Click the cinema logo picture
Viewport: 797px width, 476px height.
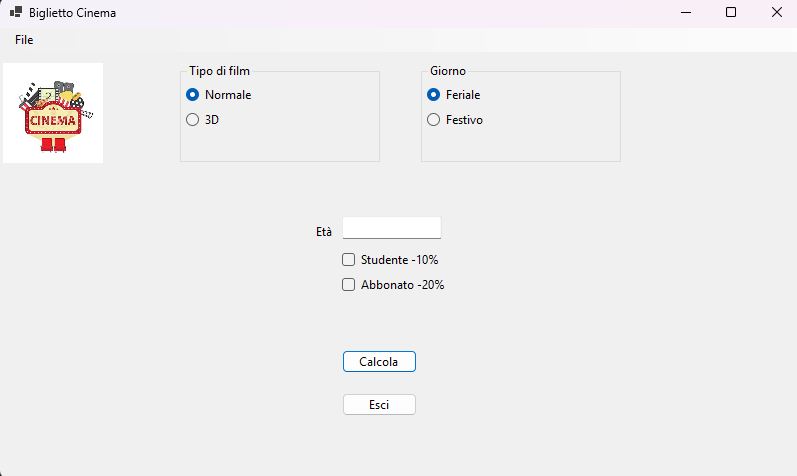click(x=53, y=113)
